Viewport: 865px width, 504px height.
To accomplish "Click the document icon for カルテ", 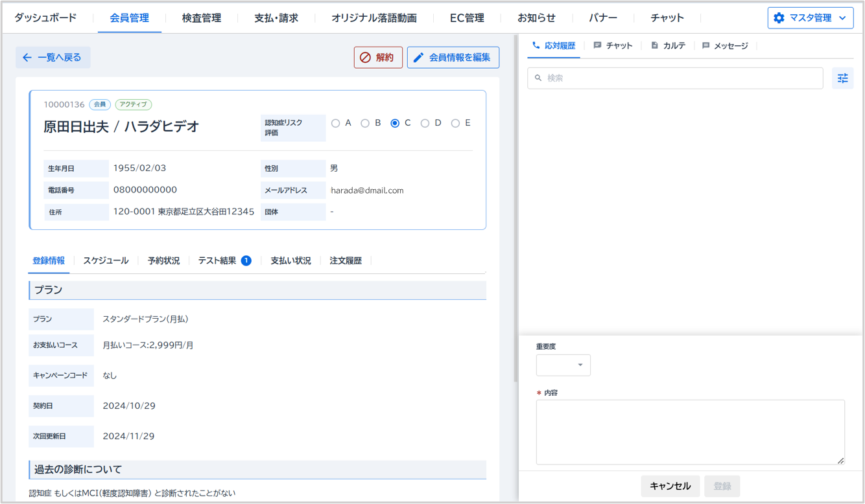I will (654, 46).
